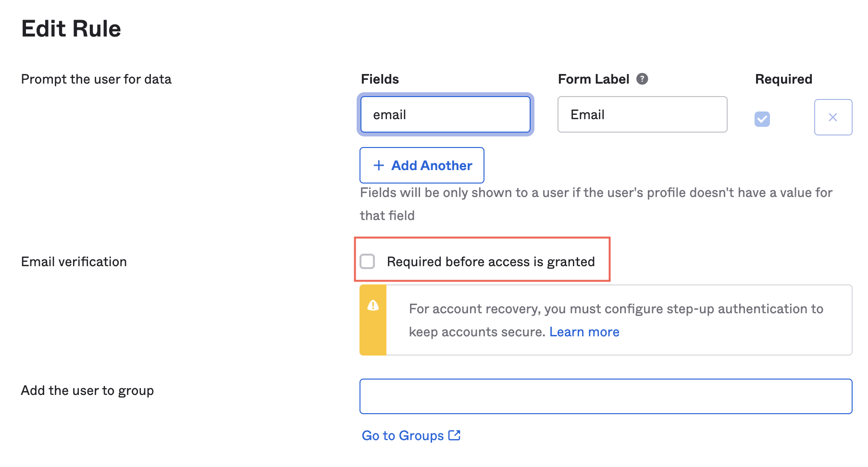Click the plus icon in Add Another
868x467 pixels.
coord(379,165)
